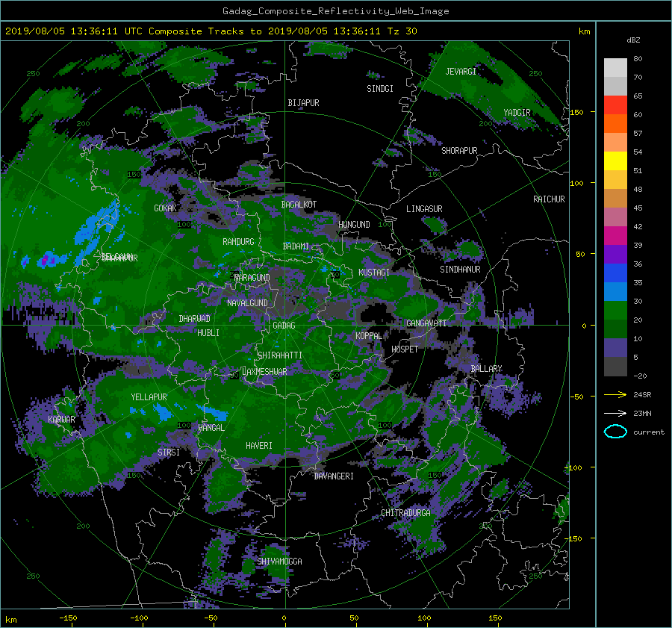Click the DHARWAD city label
The height and width of the screenshot is (628, 672).
[x=195, y=319]
